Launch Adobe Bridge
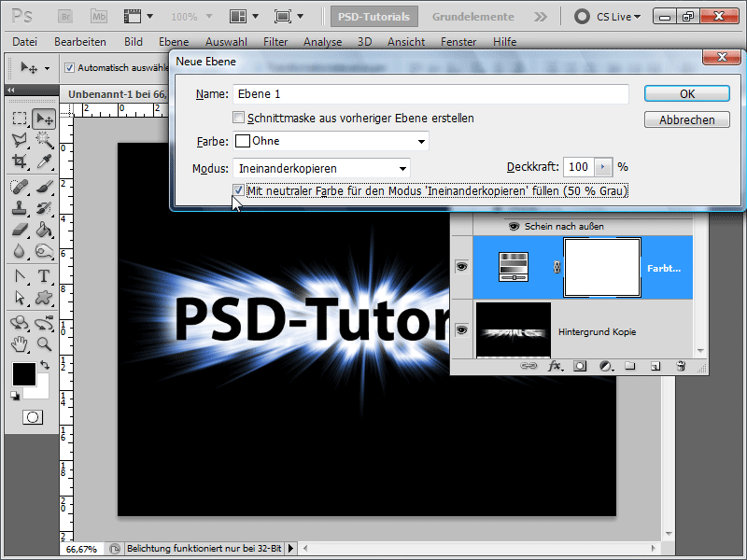Screen dimensions: 747x560 (x=65, y=17)
